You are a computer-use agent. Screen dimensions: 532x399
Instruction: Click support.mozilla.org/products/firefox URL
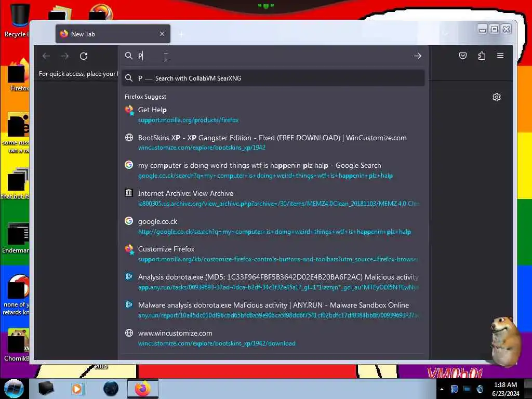(188, 120)
